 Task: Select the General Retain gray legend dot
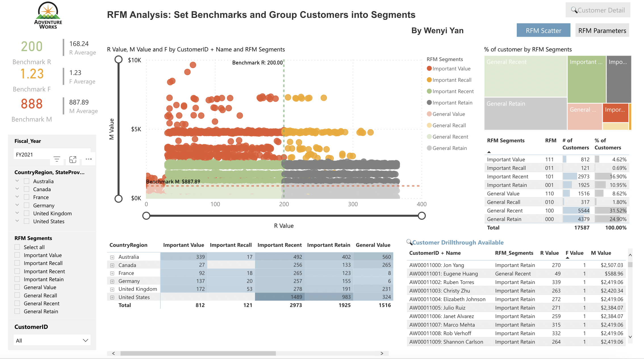point(429,148)
